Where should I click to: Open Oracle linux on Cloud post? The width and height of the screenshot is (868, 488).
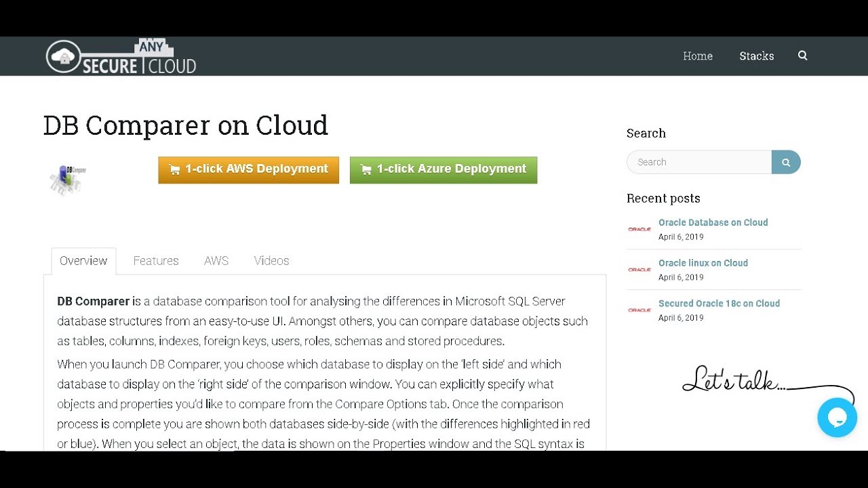[x=703, y=263]
